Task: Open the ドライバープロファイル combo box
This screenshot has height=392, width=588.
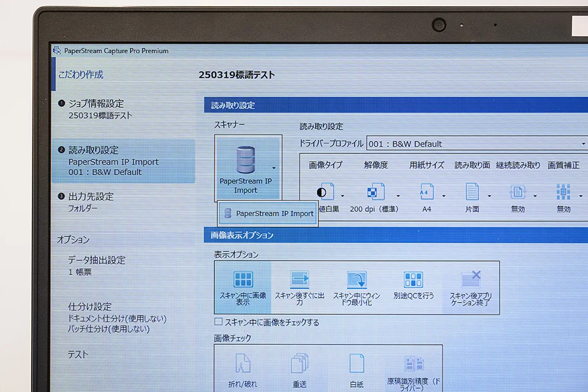Action: [477, 144]
